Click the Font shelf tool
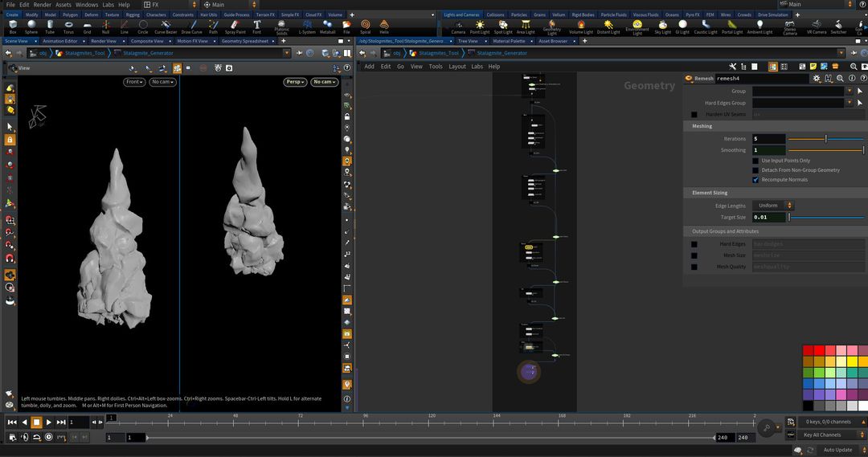 point(257,27)
